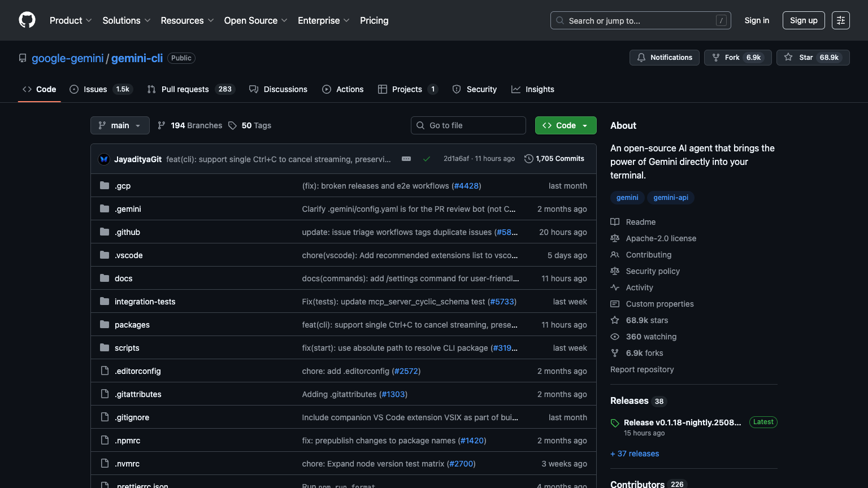Open the command palette icon top right
868x488 pixels.
(840, 20)
